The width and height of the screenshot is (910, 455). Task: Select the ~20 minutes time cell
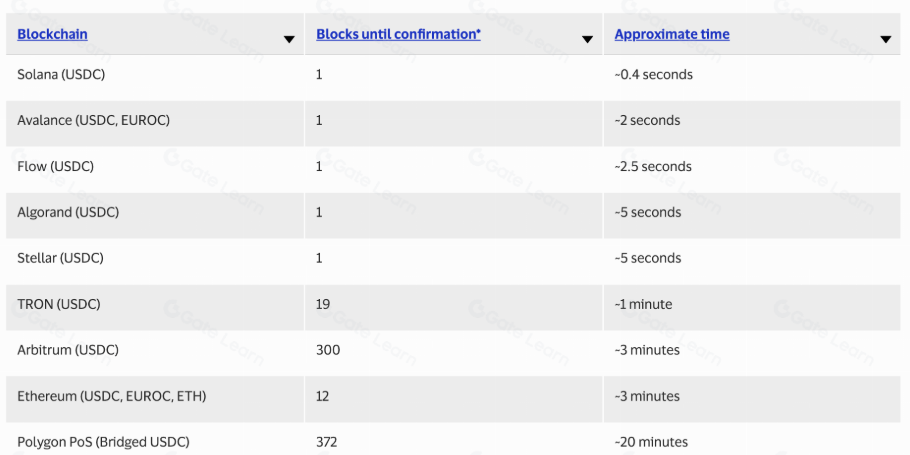pyautogui.click(x=651, y=442)
